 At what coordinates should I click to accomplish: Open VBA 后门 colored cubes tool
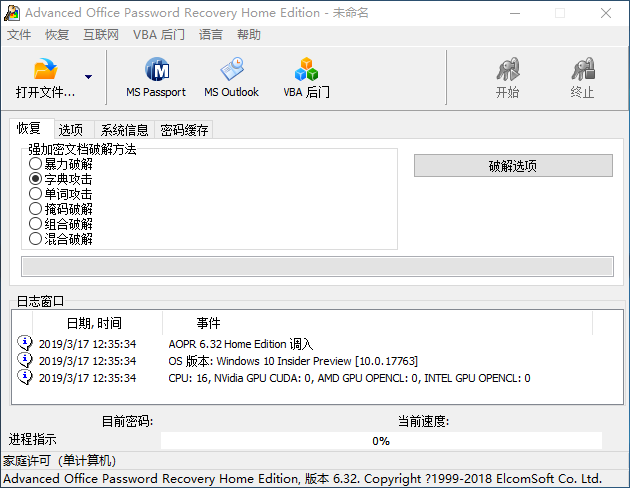tap(306, 77)
